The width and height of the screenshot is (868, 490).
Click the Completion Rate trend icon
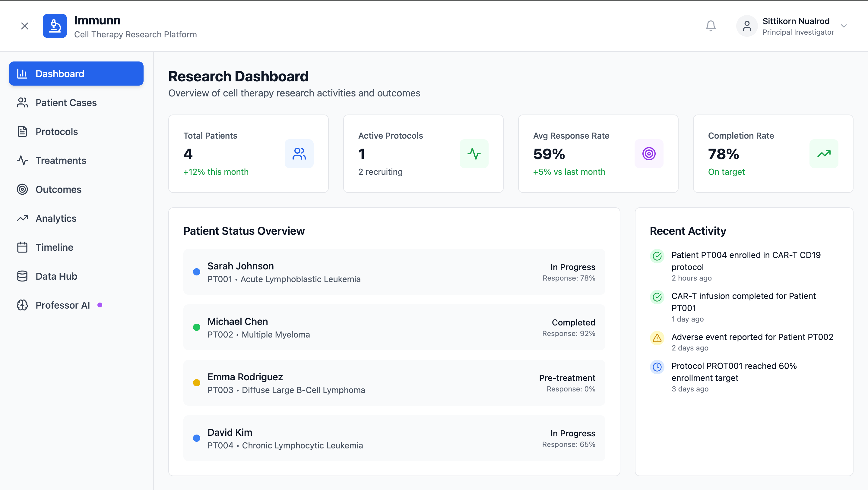[x=824, y=154]
